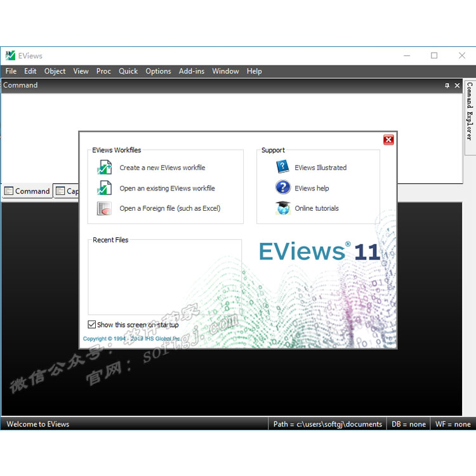Click the Create a new EViews workfile icon

click(x=104, y=168)
